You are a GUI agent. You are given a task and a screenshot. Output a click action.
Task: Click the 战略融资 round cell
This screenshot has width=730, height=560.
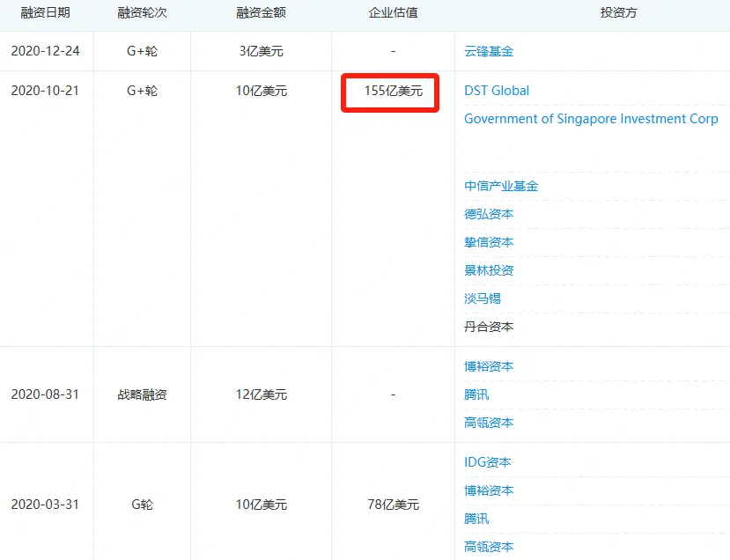click(x=142, y=394)
